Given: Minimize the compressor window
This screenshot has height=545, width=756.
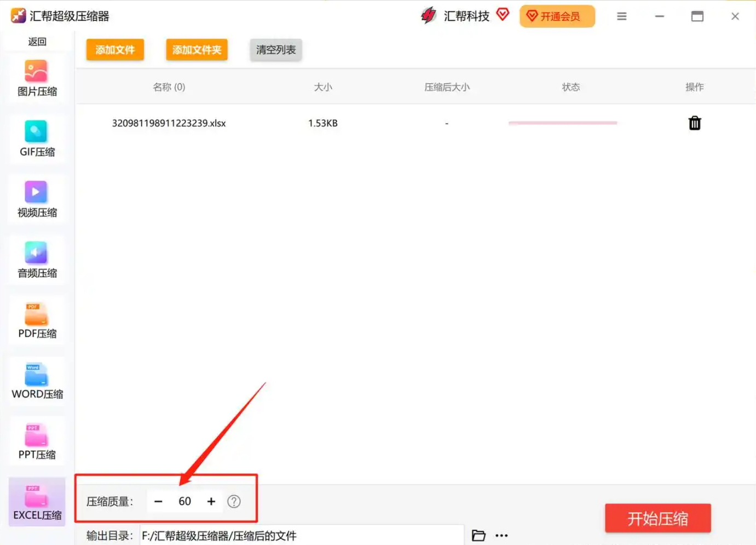Looking at the screenshot, I should pyautogui.click(x=660, y=16).
